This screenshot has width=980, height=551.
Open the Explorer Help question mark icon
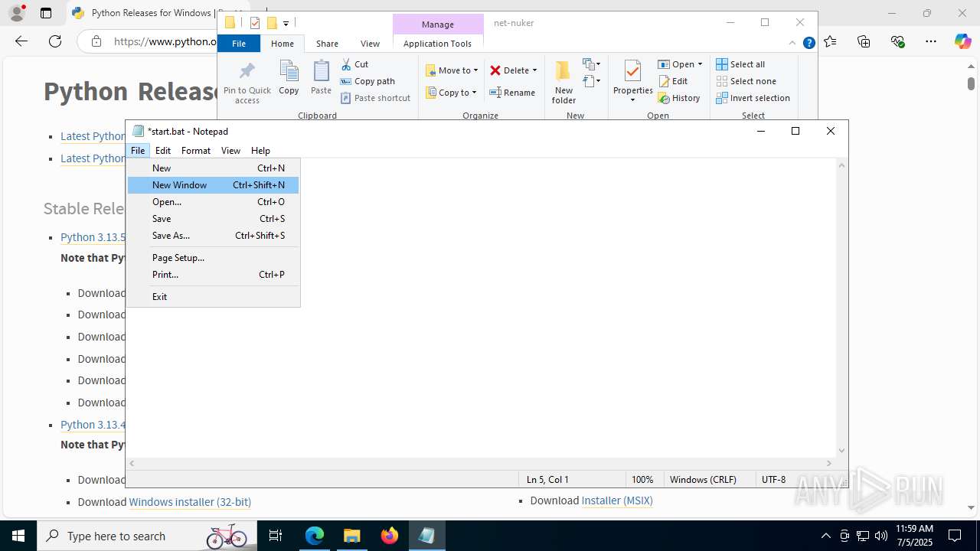click(x=808, y=44)
